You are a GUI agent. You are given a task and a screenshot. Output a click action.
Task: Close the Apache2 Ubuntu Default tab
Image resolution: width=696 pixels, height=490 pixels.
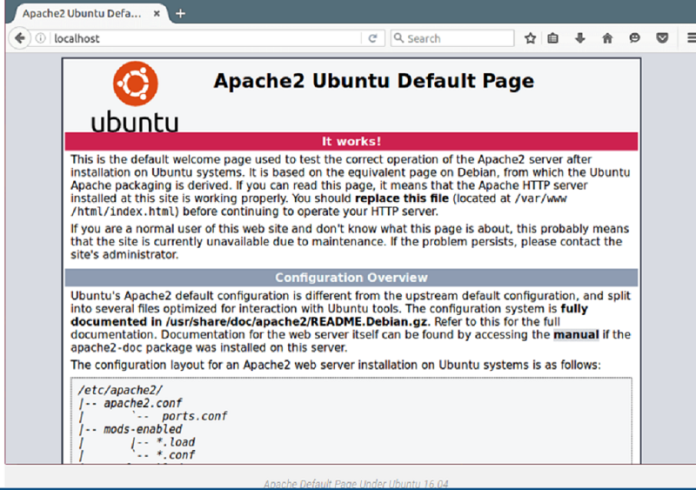click(x=157, y=14)
